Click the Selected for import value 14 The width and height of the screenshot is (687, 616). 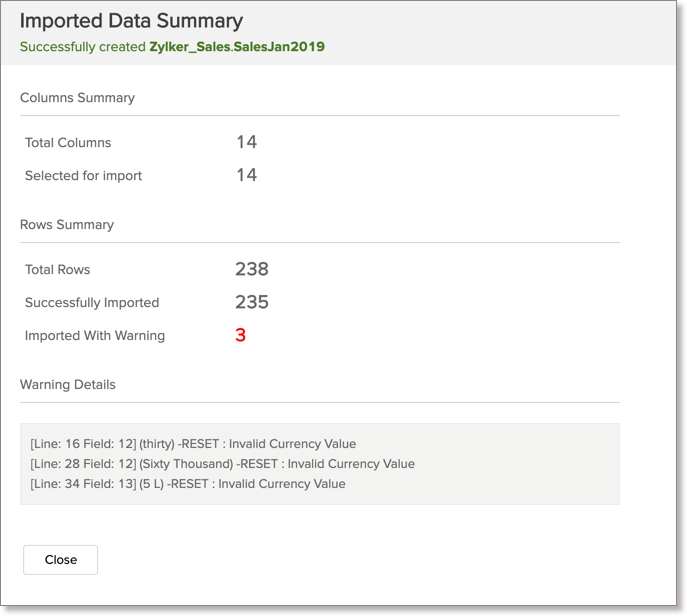246,175
